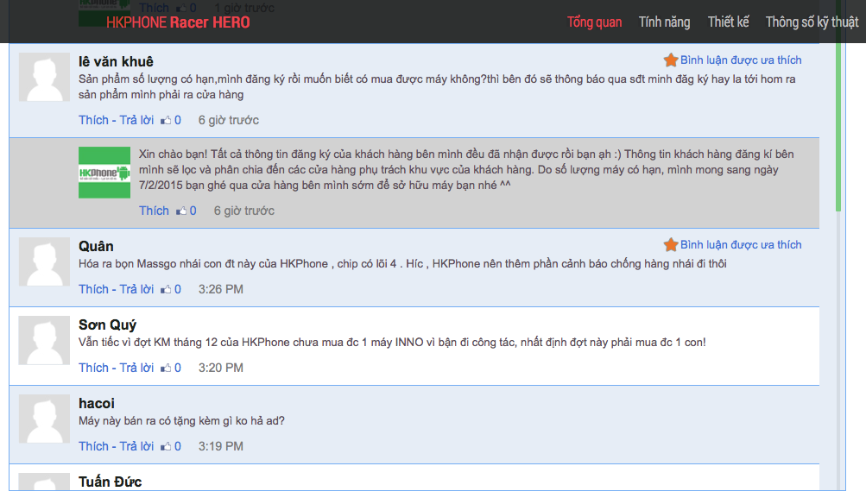Click Trả lời under lê văn khuê's comment

click(x=136, y=120)
